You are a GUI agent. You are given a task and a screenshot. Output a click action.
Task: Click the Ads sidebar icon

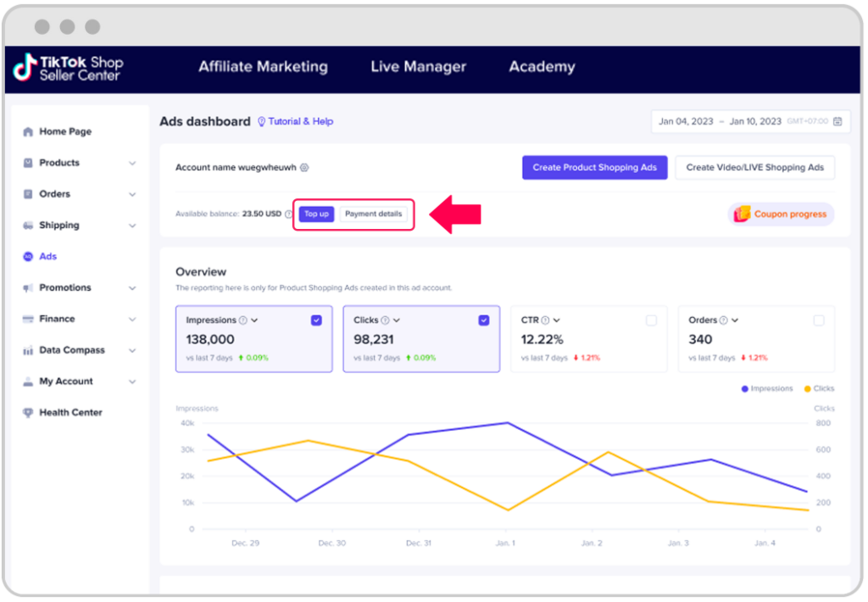click(28, 256)
